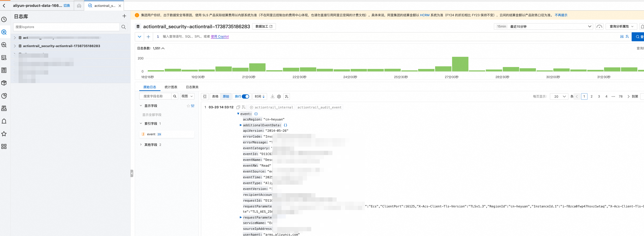Open the log query icon in sidebar

point(4,32)
